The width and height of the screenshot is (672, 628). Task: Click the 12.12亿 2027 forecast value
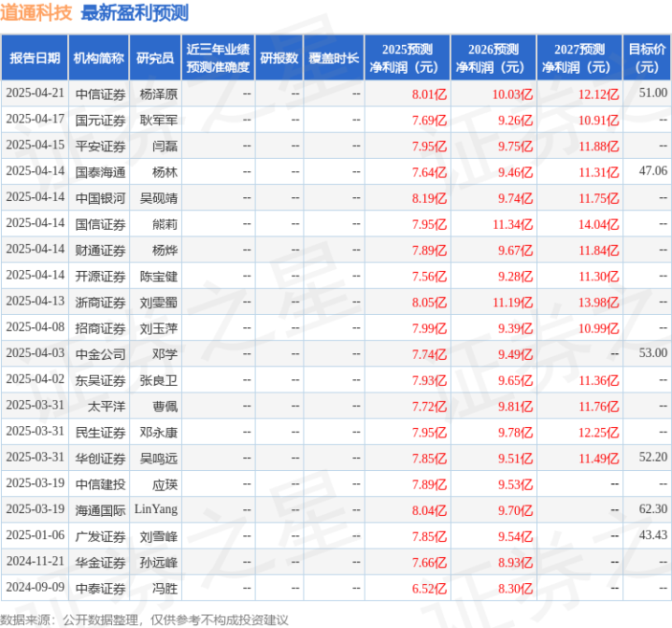pos(599,94)
